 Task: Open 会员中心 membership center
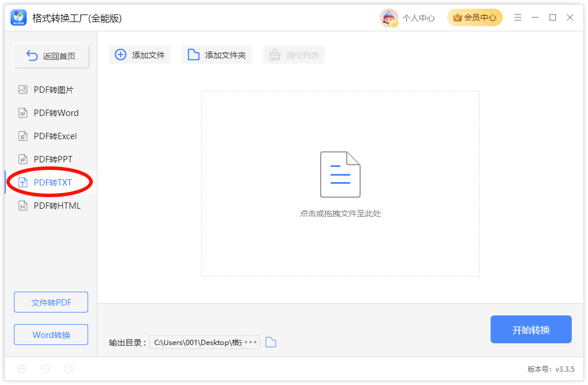[x=474, y=17]
